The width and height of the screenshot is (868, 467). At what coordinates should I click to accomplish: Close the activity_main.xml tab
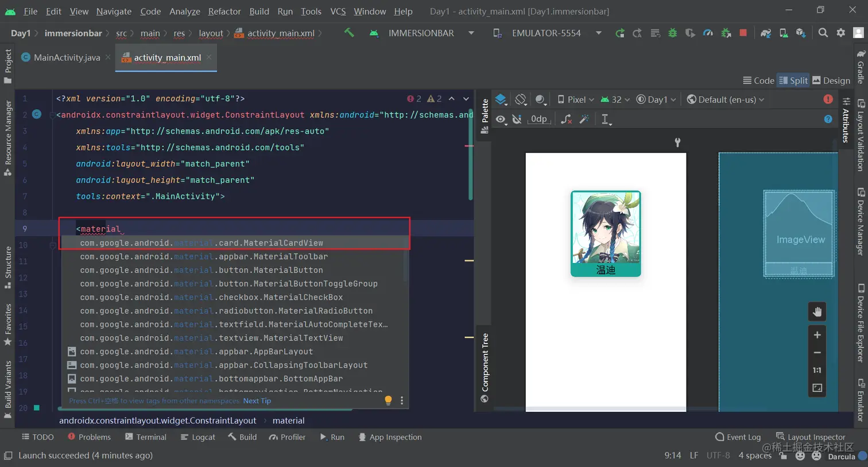pos(209,57)
